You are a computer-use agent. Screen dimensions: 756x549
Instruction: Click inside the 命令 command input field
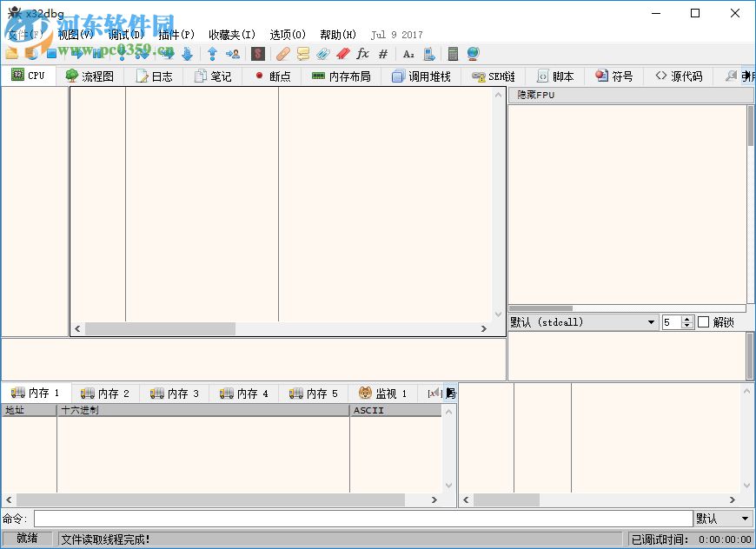coord(348,518)
